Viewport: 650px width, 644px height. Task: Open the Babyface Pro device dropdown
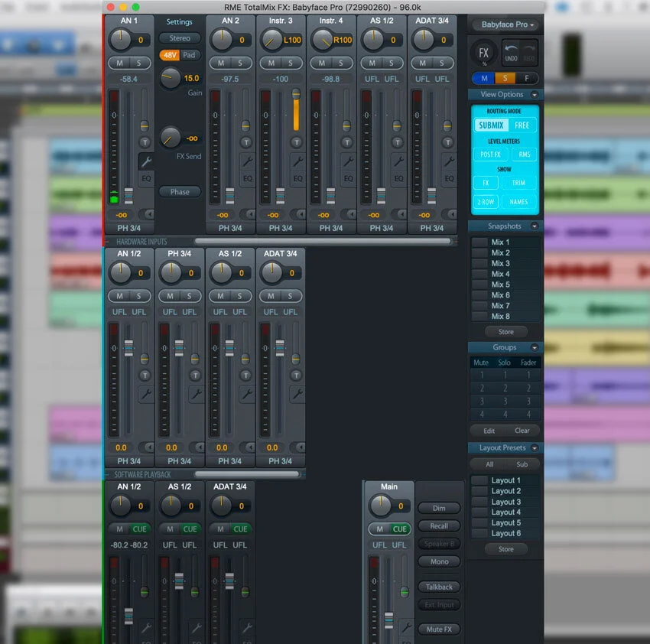tap(505, 24)
